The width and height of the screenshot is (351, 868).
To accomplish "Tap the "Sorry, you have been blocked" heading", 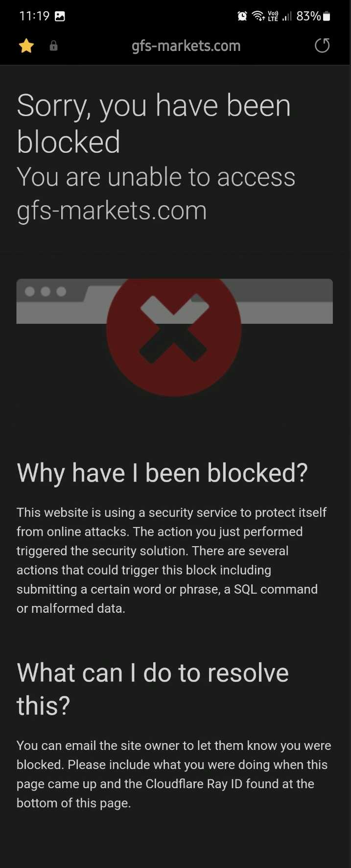I will 154,123.
